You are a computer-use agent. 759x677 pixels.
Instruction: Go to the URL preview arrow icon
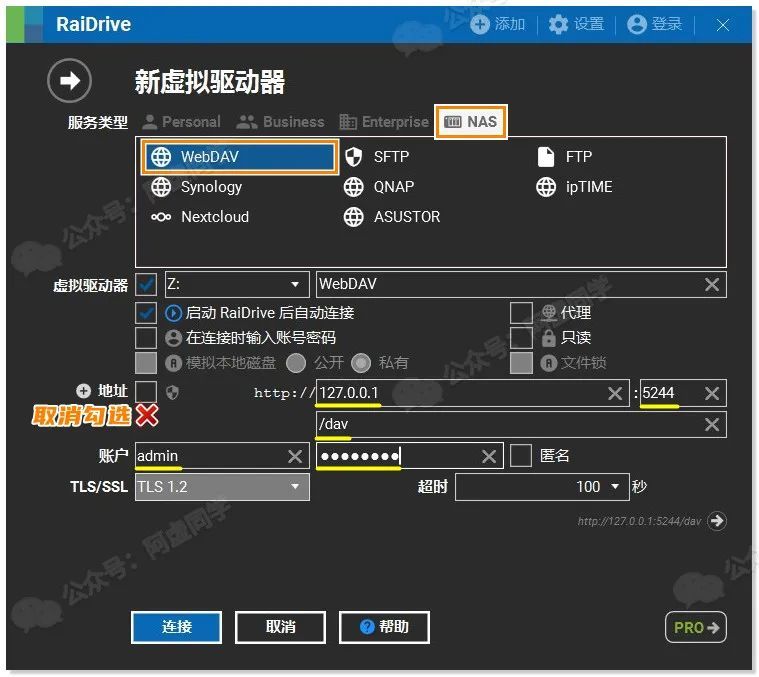click(717, 521)
